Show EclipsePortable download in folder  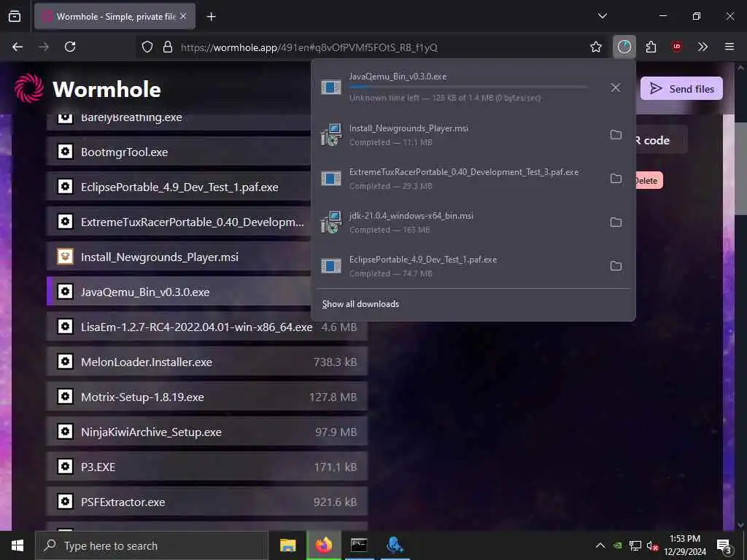tap(616, 265)
